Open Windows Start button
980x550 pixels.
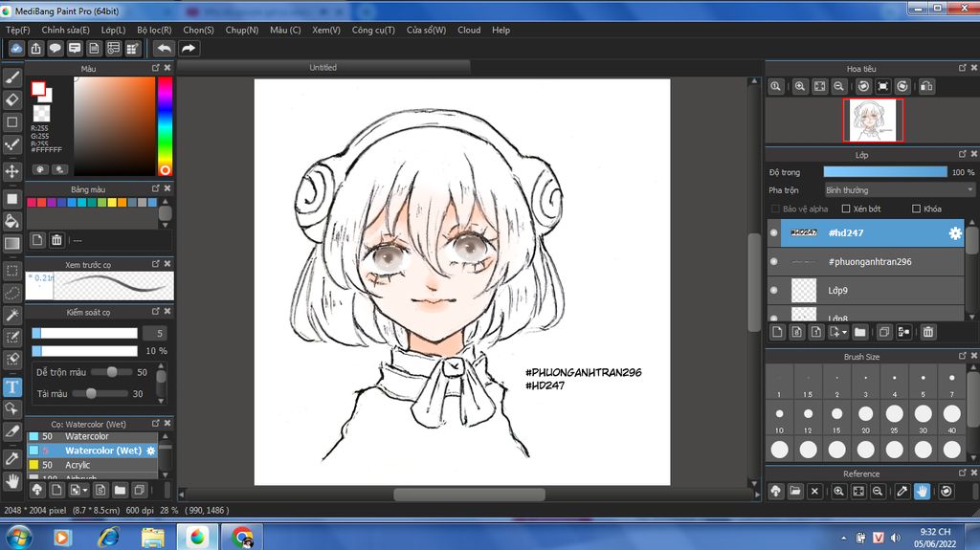(18, 537)
